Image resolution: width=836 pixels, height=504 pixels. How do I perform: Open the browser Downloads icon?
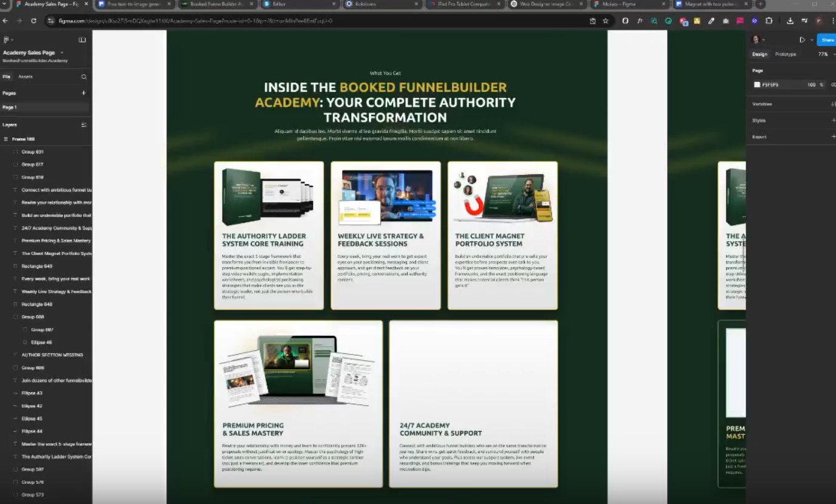tap(790, 21)
